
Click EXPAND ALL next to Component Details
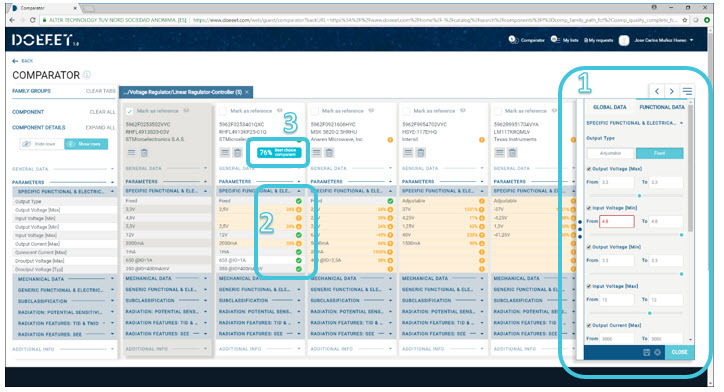(101, 127)
